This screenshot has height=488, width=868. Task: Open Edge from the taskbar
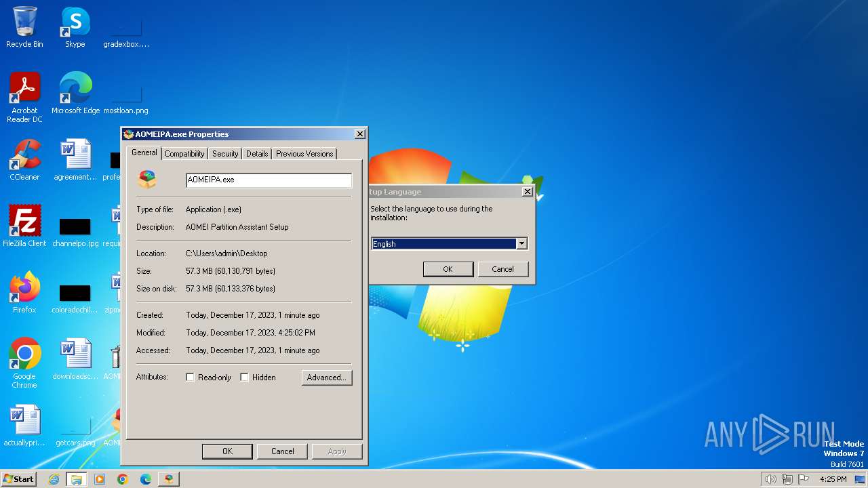tap(146, 479)
